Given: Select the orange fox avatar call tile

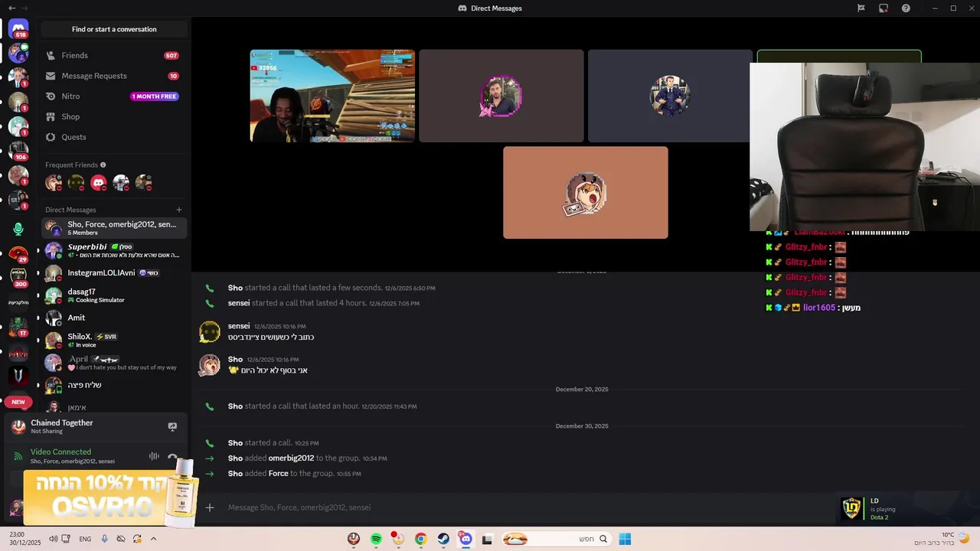Looking at the screenshot, I should point(586,193).
